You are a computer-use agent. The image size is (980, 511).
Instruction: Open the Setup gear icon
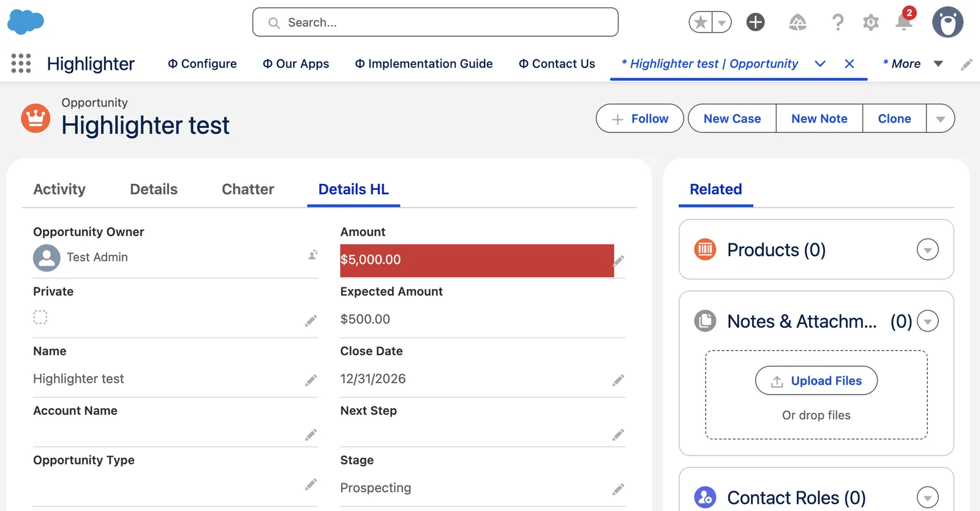(x=870, y=23)
